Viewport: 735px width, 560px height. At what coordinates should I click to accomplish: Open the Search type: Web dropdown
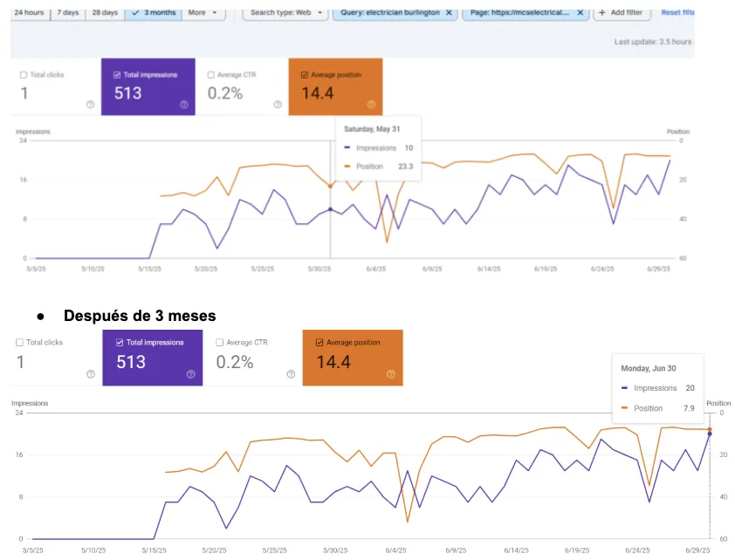(286, 12)
